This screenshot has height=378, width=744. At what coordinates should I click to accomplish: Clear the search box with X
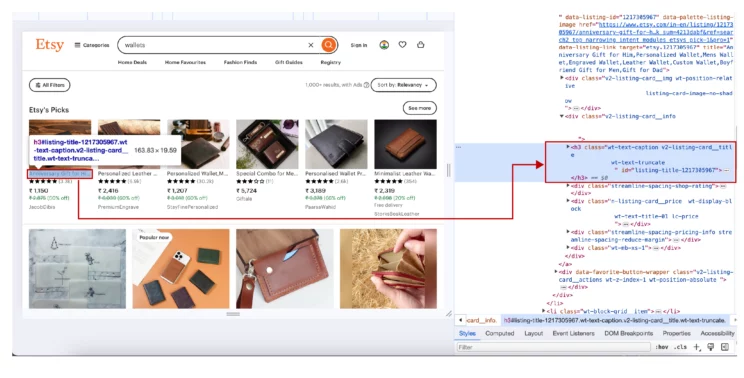coord(311,45)
